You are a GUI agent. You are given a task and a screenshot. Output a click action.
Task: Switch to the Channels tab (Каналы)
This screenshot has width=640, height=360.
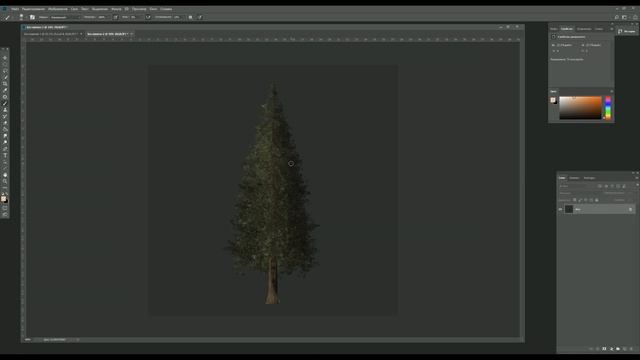click(574, 178)
